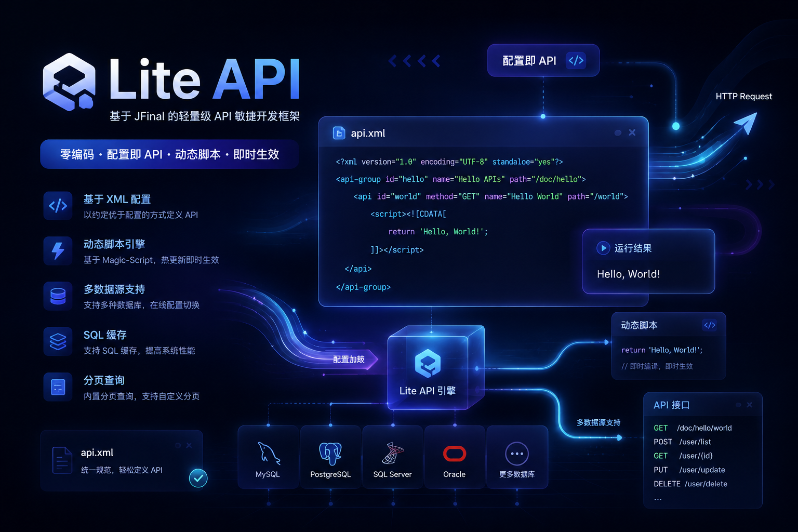Click the SQL 缓存 heading
Image resolution: width=798 pixels, height=532 pixels.
click(105, 335)
